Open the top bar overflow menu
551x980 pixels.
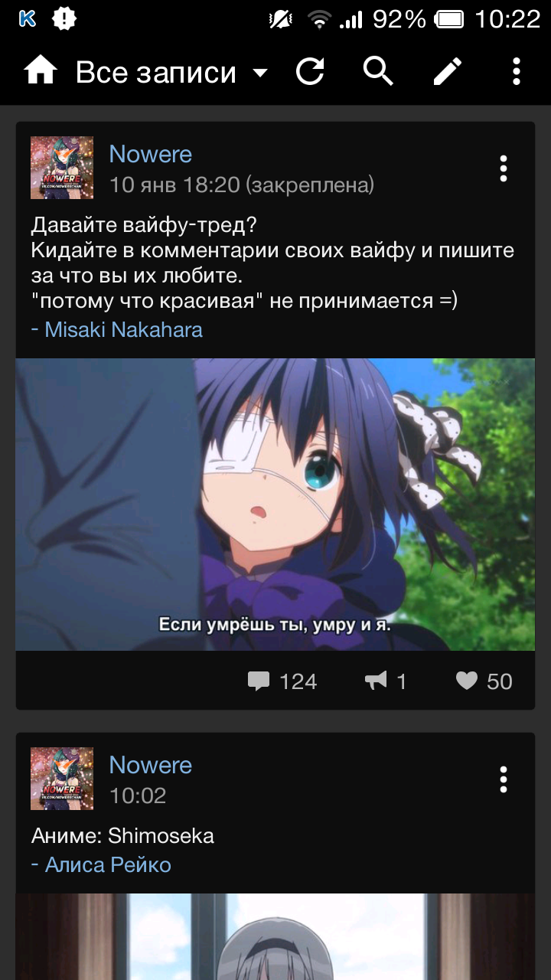pos(517,72)
